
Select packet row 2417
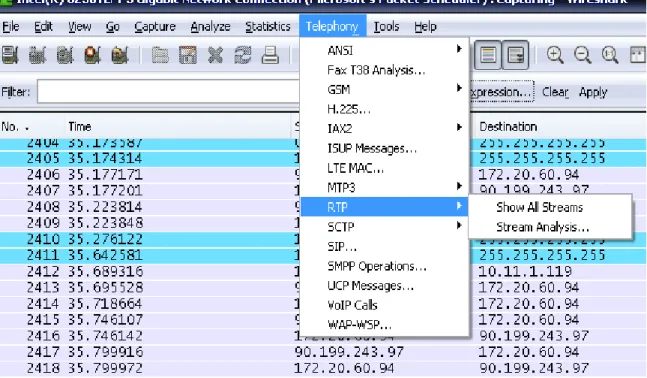[x=324, y=352]
